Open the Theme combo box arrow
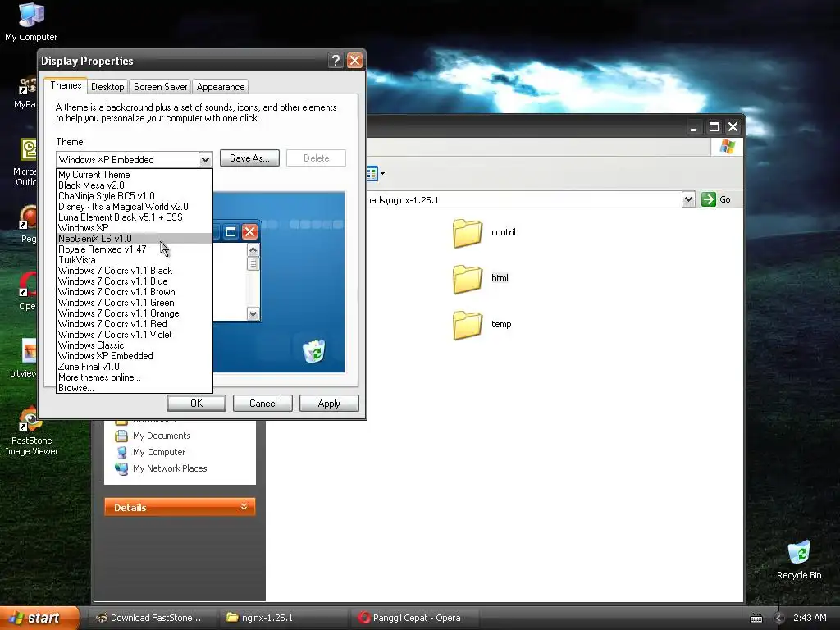 [x=205, y=160]
